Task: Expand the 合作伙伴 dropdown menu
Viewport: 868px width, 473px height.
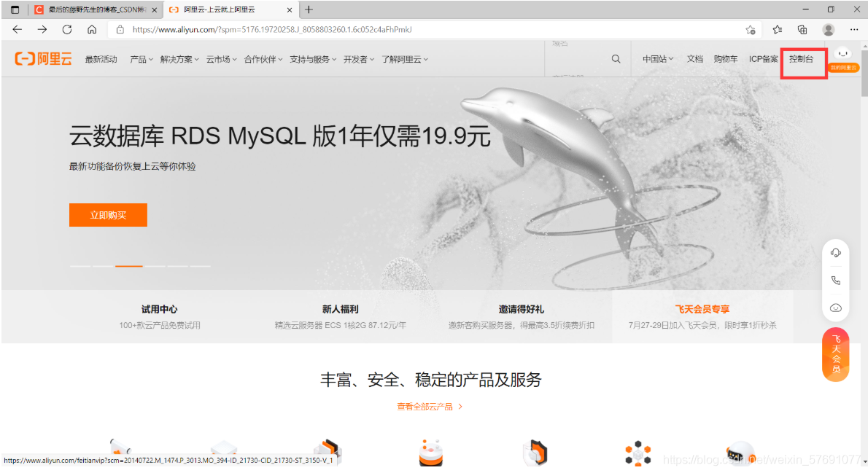Action: [263, 59]
